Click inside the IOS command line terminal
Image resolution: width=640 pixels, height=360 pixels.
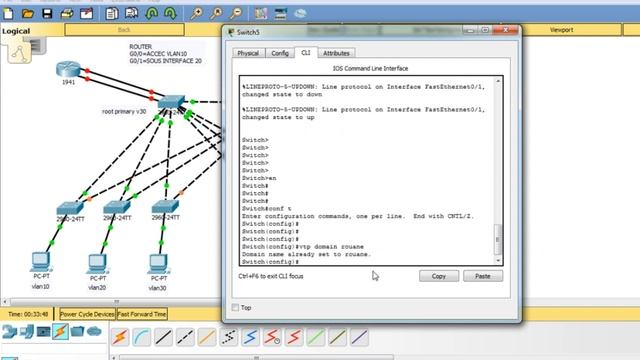367,171
